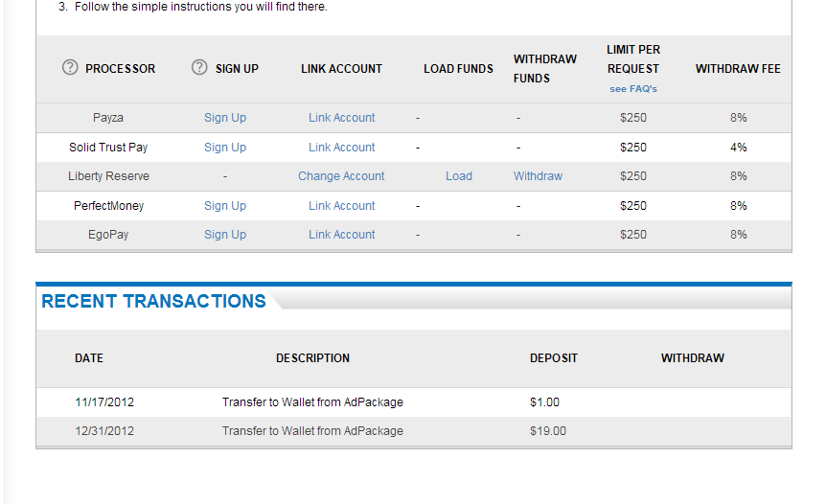
Task: Link your PerfectMoney account
Action: [x=342, y=206]
